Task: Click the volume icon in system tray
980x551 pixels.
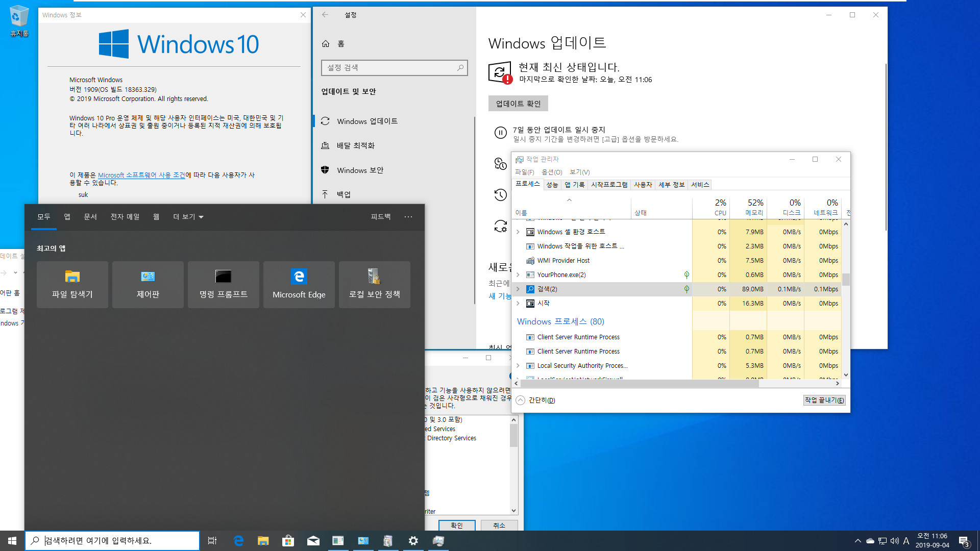Action: pyautogui.click(x=895, y=541)
